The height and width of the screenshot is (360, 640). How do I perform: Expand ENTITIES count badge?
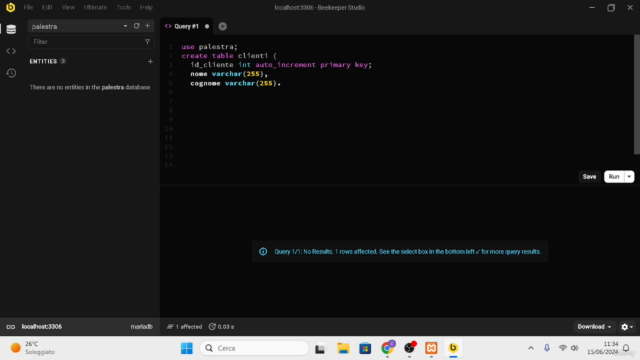[x=63, y=61]
